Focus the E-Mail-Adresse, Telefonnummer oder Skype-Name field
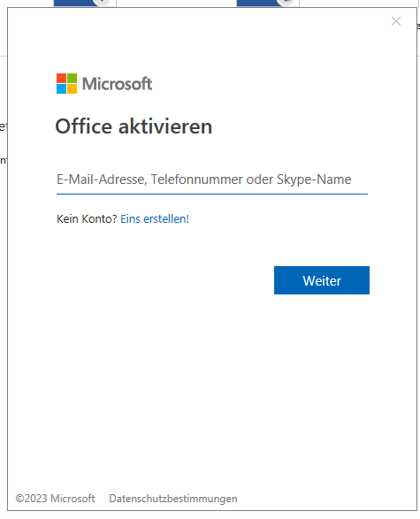 coord(212,179)
